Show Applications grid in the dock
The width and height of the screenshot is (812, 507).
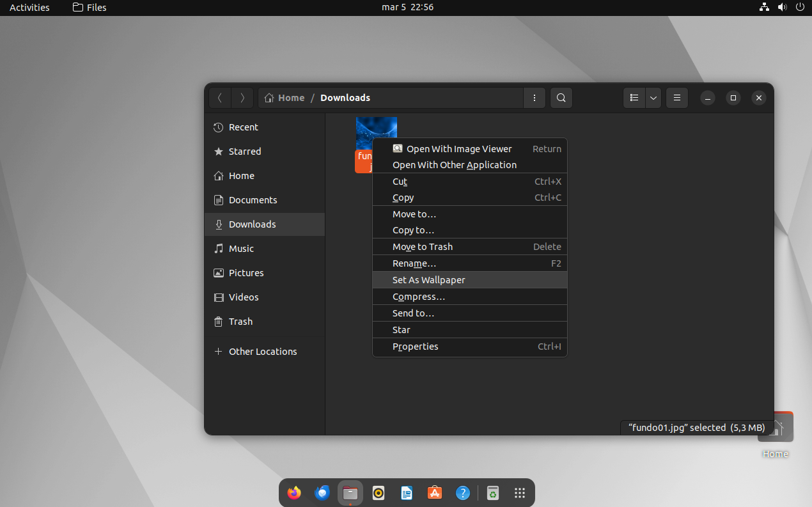pyautogui.click(x=520, y=493)
